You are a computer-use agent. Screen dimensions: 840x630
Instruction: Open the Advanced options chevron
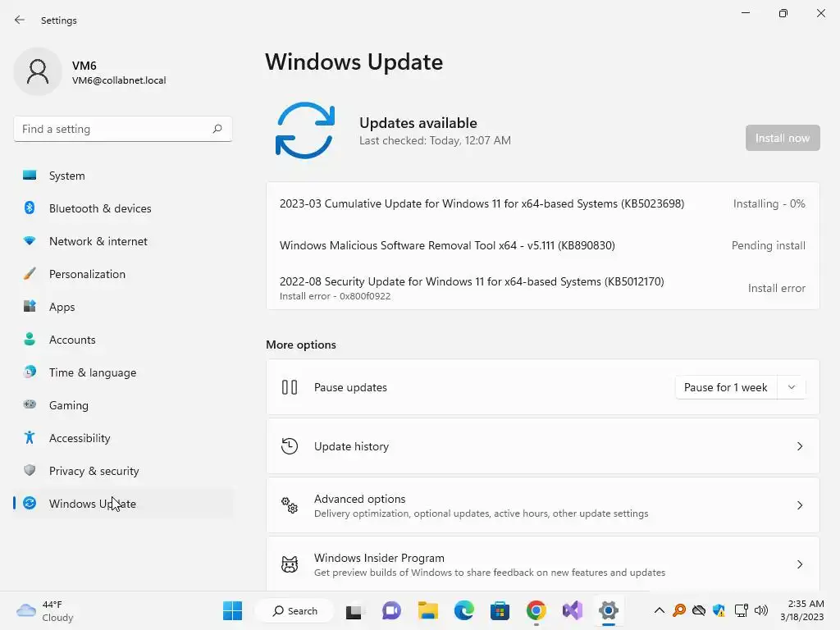800,505
